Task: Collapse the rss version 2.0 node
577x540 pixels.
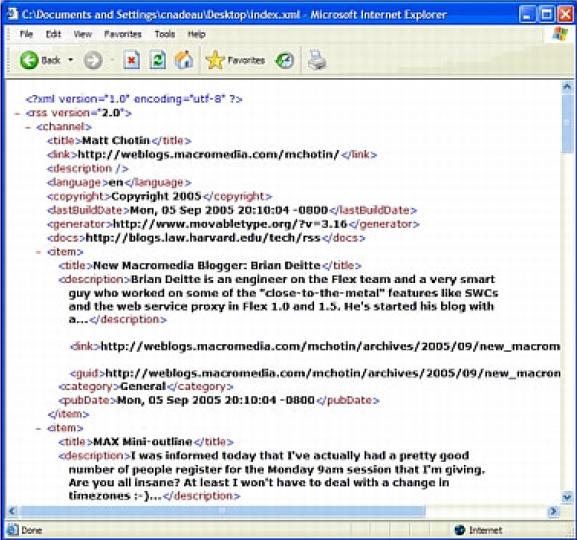Action: [17, 113]
